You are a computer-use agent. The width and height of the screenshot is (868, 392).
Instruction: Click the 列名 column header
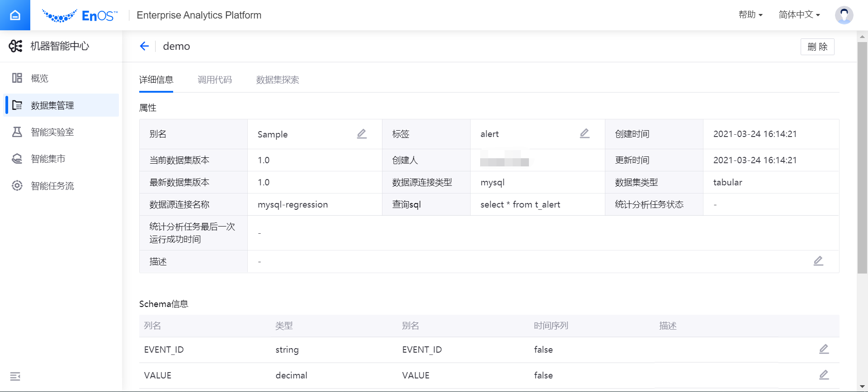[x=152, y=326]
